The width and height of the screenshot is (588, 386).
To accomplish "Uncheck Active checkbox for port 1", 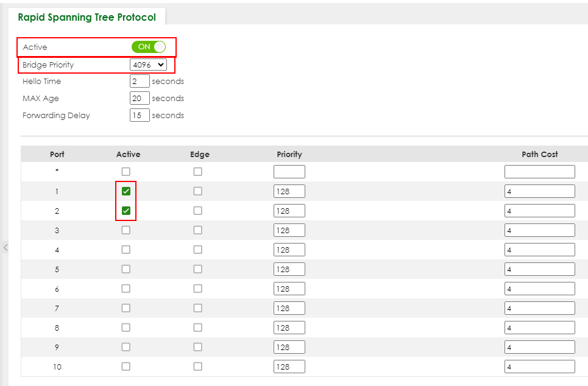I will (x=126, y=191).
